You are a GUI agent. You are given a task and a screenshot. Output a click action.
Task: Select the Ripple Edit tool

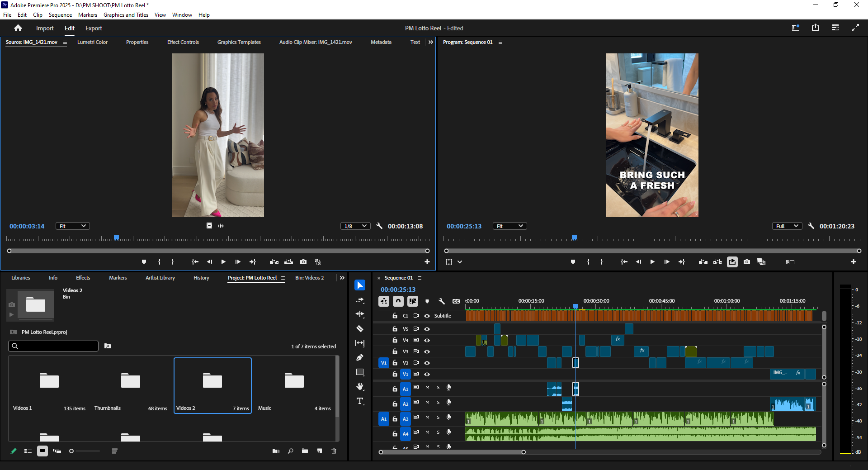tap(360, 314)
